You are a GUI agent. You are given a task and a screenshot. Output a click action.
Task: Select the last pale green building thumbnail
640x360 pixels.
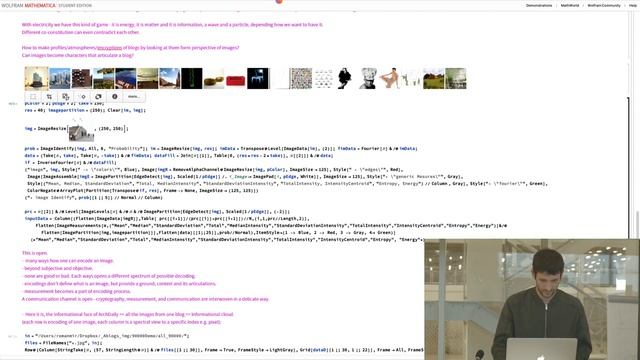[x=456, y=78]
